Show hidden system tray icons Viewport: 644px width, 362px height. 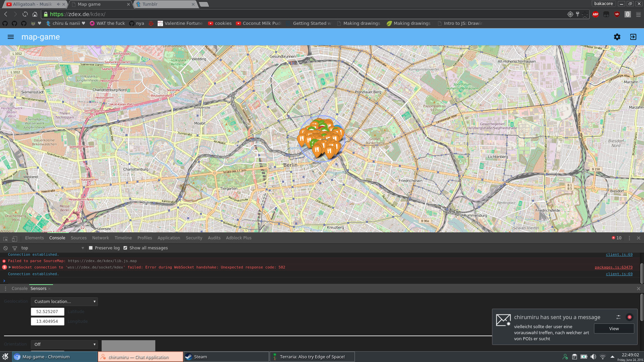click(x=612, y=357)
